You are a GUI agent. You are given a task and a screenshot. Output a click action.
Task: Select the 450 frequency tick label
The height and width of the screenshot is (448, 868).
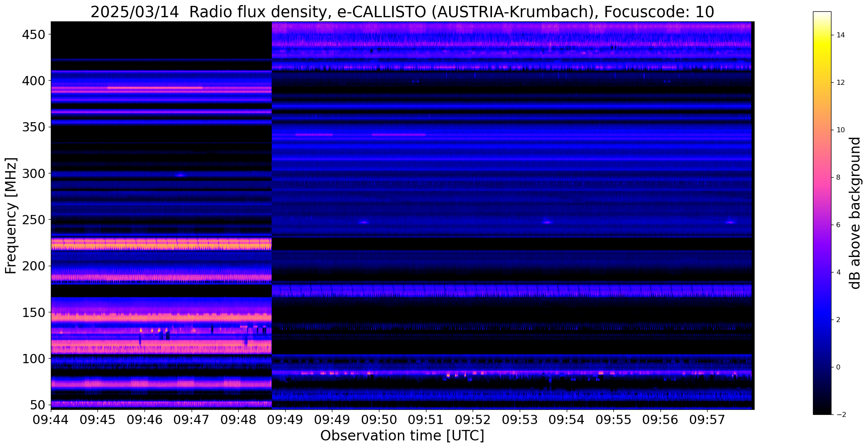34,34
